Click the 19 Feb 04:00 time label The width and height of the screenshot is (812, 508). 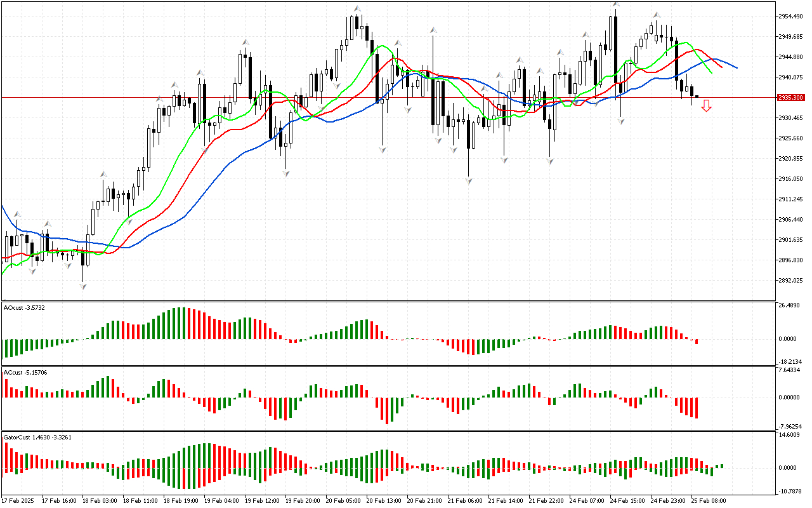coord(222,501)
